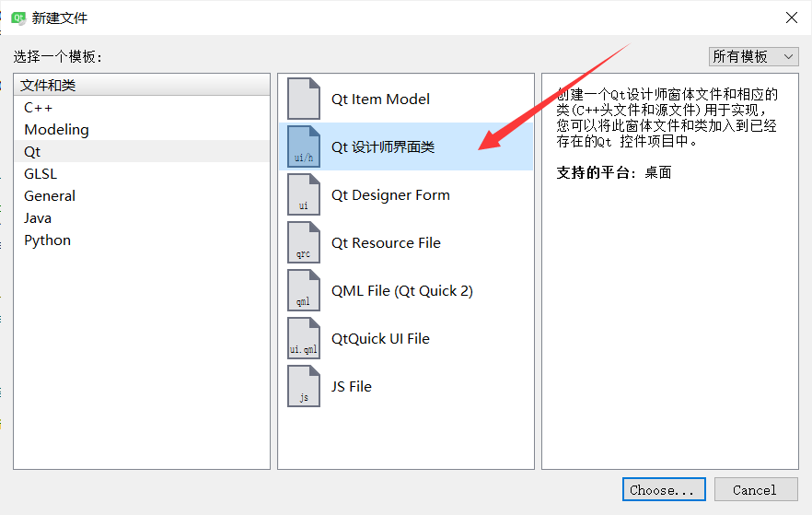Image resolution: width=812 pixels, height=515 pixels.
Task: Open the 所有模板 template filter dropdown
Action: click(x=753, y=56)
